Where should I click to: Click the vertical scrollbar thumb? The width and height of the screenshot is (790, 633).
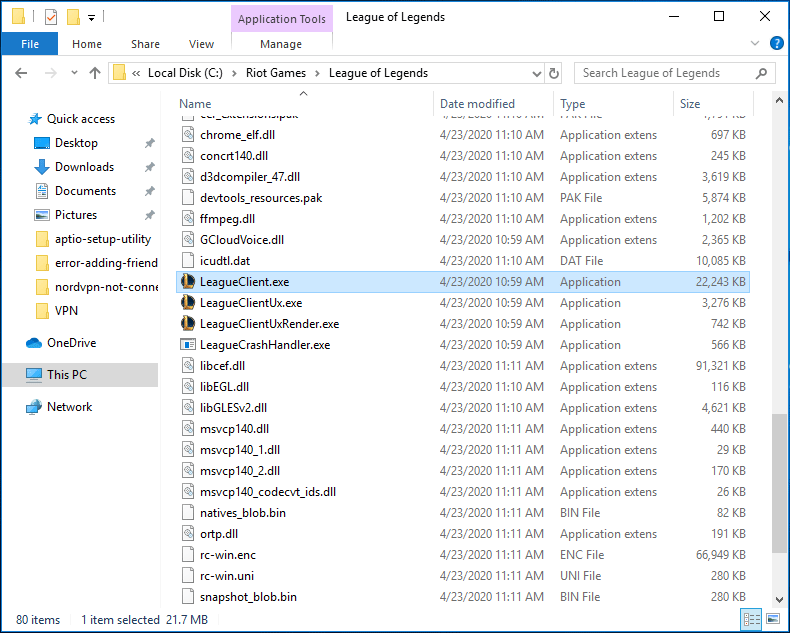tap(779, 484)
